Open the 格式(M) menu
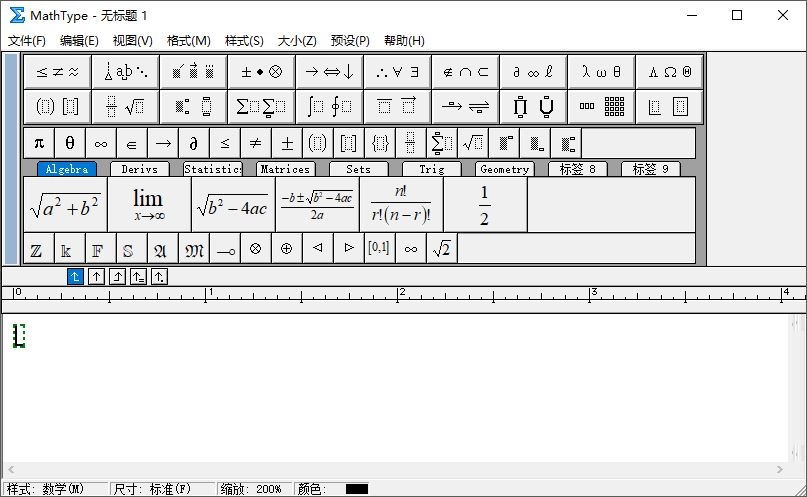This screenshot has height=497, width=807. pos(189,41)
